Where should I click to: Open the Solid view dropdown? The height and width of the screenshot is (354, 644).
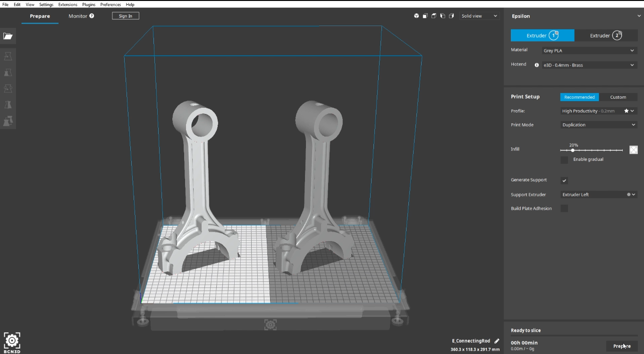pos(479,16)
